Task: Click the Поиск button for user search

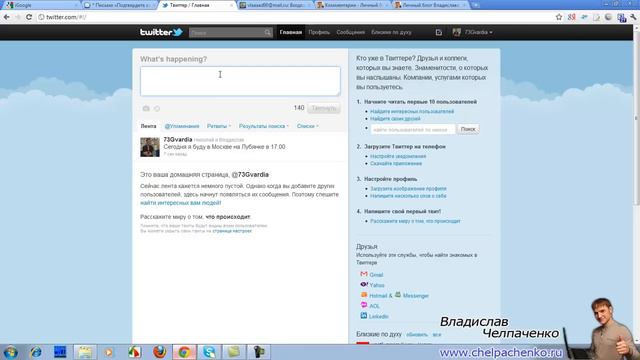Action: [468, 129]
